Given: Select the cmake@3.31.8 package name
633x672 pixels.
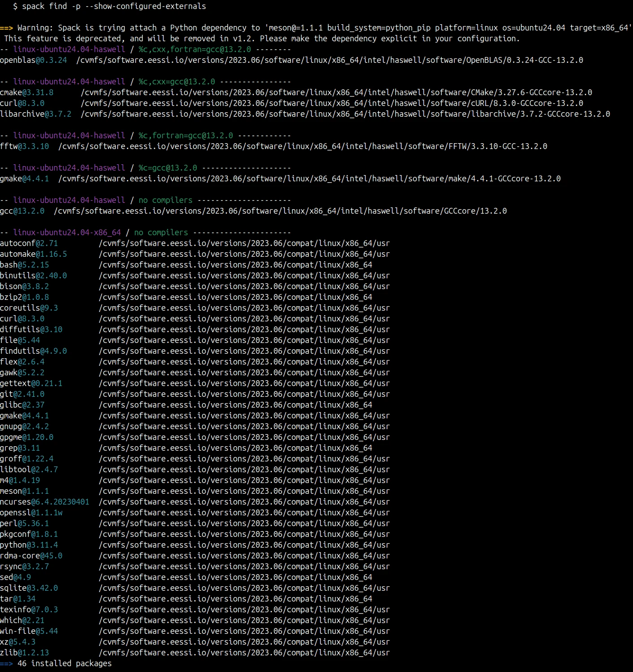Looking at the screenshot, I should [25, 92].
